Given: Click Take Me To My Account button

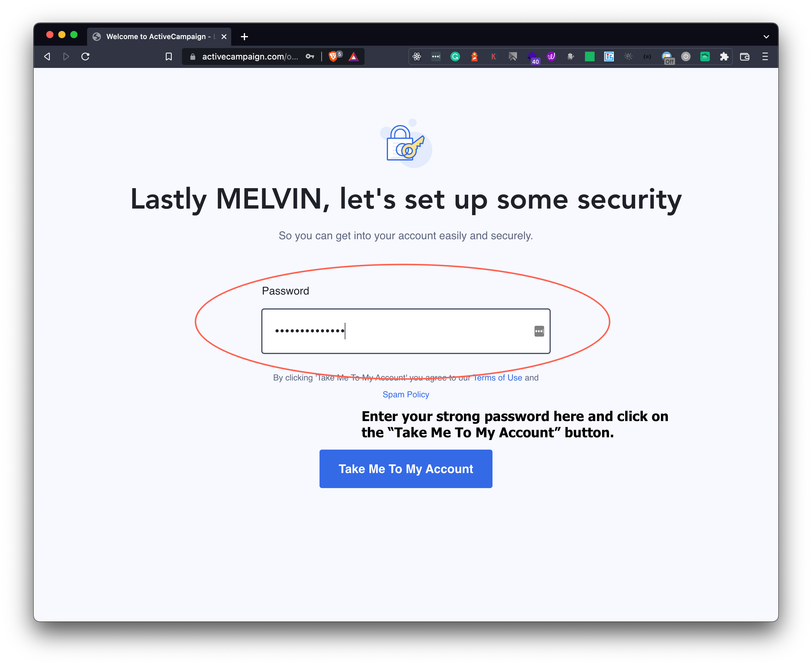Looking at the screenshot, I should pos(405,468).
